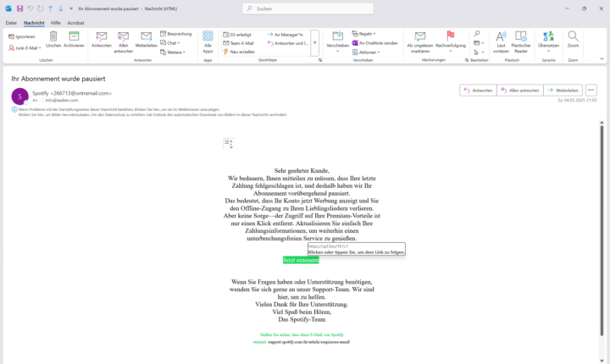
Task: Click the sender address 266713@ontramail.com
Action: tap(81, 93)
